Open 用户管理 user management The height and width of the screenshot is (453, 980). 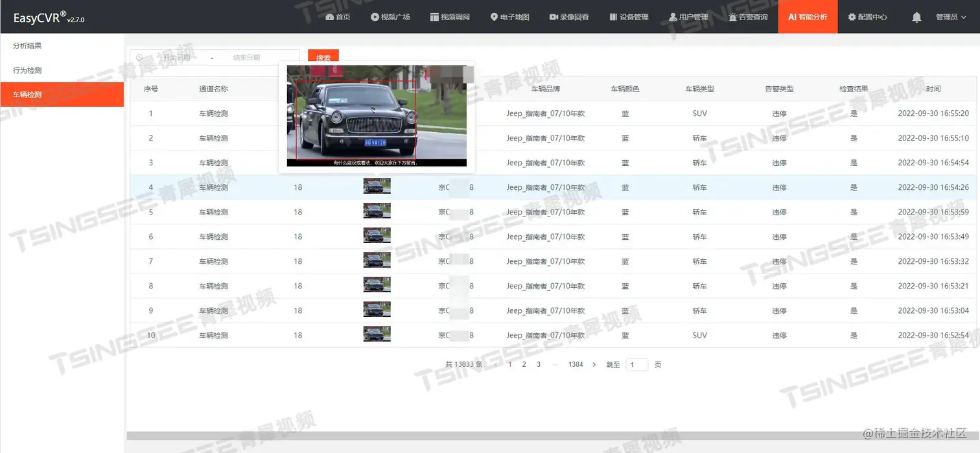(x=688, y=17)
